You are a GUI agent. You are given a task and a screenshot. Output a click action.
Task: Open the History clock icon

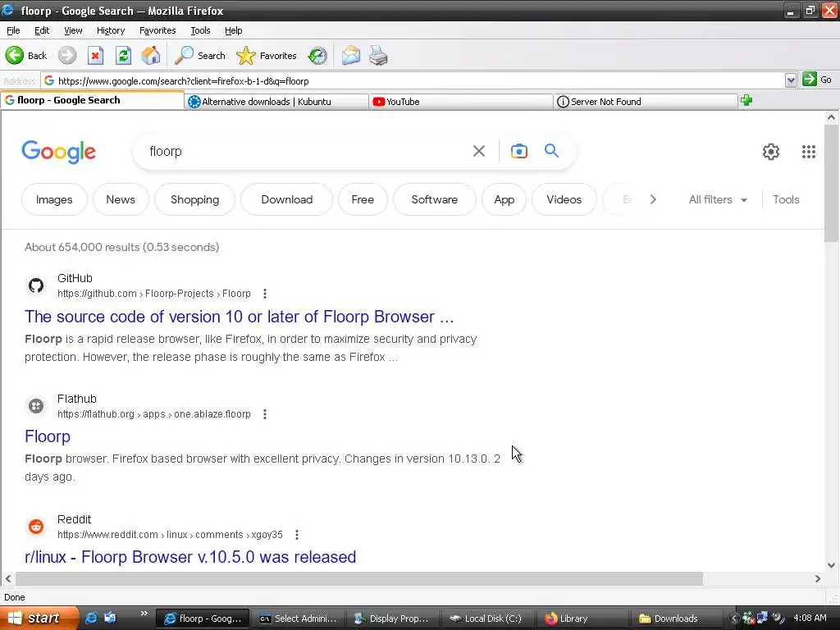(317, 55)
